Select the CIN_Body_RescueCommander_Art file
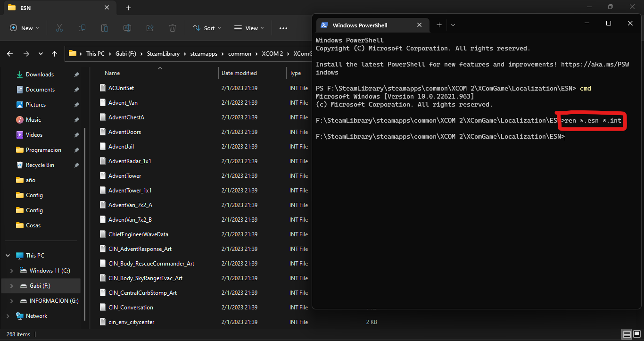644x341 pixels. (151, 264)
